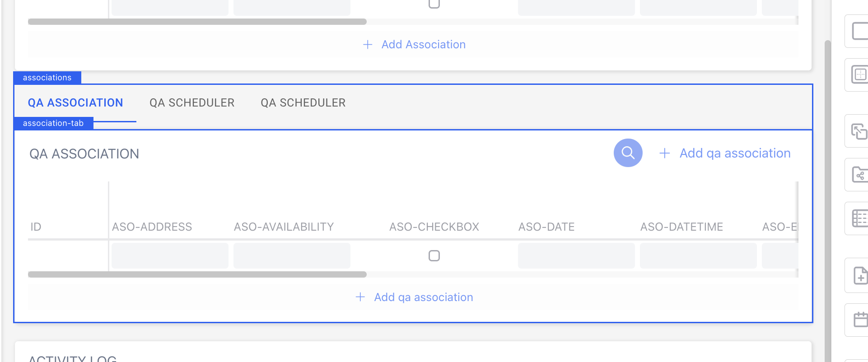The width and height of the screenshot is (868, 362).
Task: Click the QA Association table horizontal scrollbar
Action: coord(197,274)
